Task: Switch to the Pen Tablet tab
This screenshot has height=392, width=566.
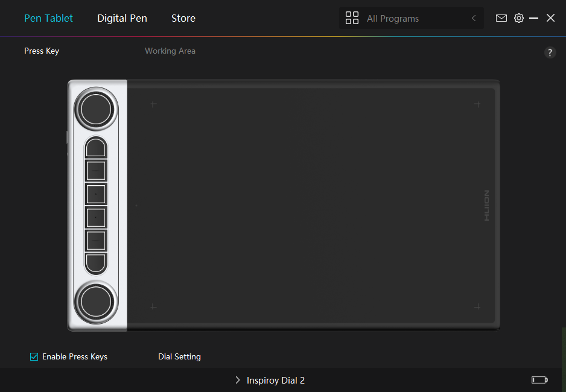Action: click(x=48, y=18)
